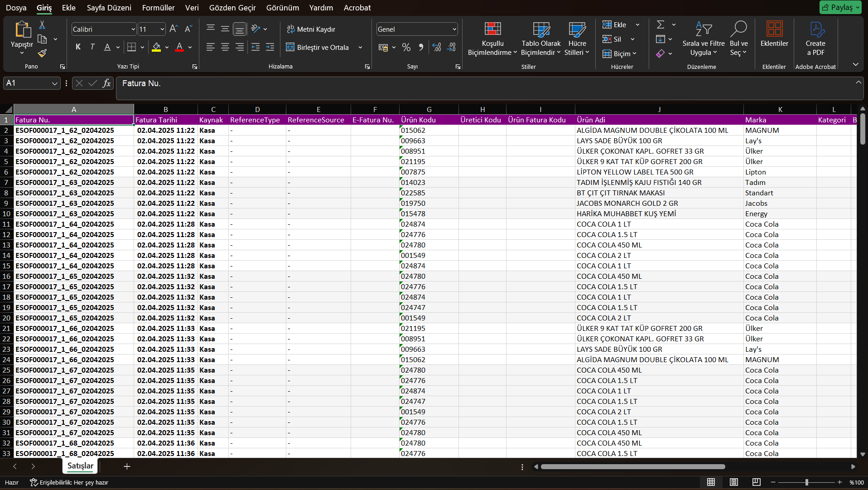This screenshot has width=868, height=490.
Task: Select the Satışlar sheet tab
Action: 80,466
